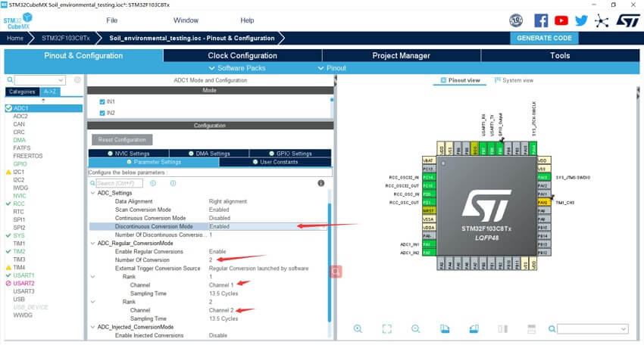Select the Categories sorting toggle
This screenshot has height=345, width=644.
tap(22, 92)
